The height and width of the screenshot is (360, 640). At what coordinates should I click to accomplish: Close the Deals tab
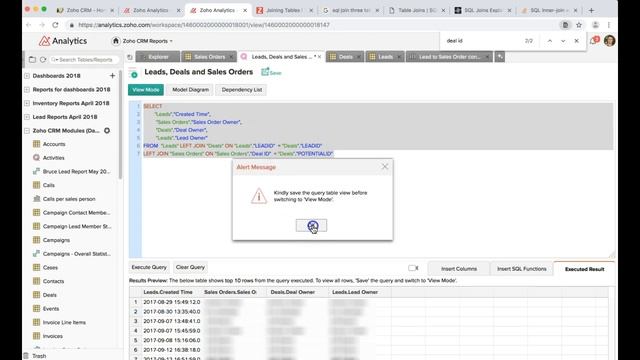tap(358, 57)
